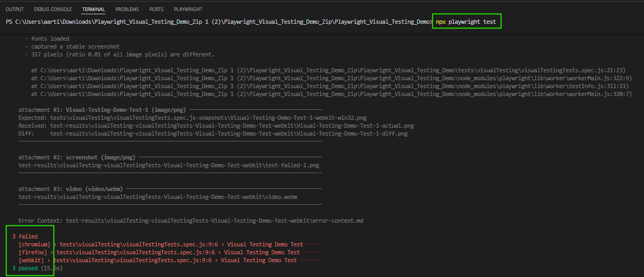Image resolution: width=644 pixels, height=277 pixels.
Task: Switch to the OUTPUT tab
Action: (x=14, y=9)
